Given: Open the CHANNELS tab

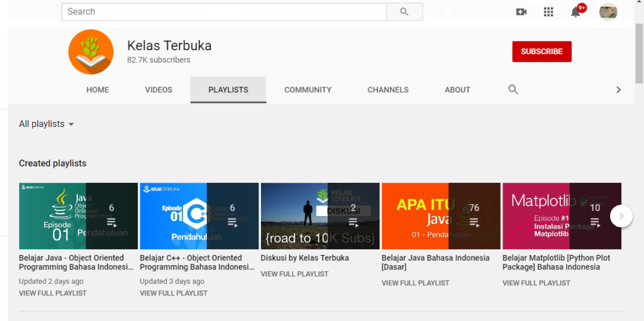Looking at the screenshot, I should tap(388, 90).
